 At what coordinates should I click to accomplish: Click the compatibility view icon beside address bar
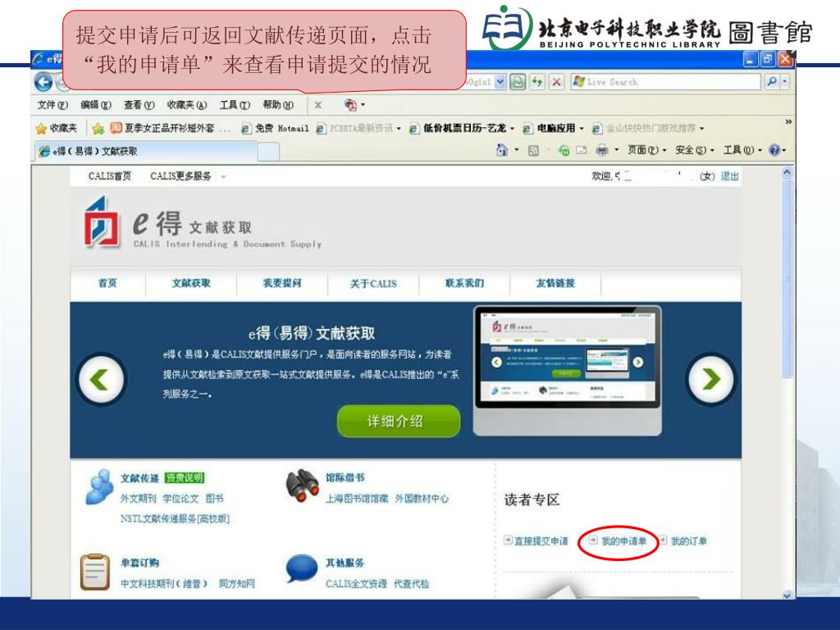pos(518,82)
